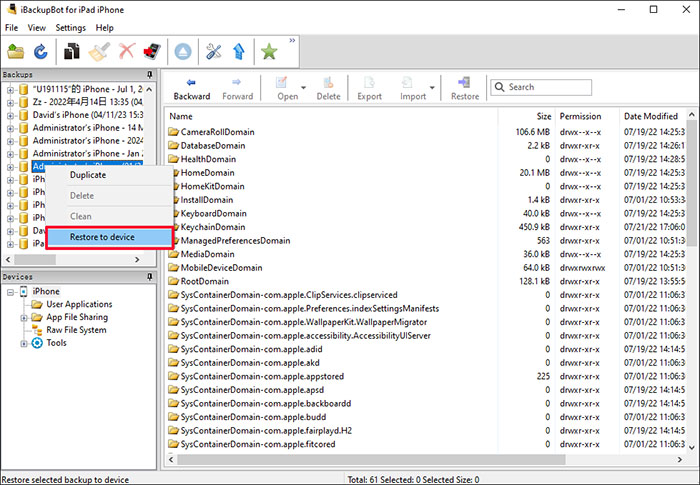This screenshot has width=700, height=485.
Task: Click the blue eject device icon
Action: pyautogui.click(x=183, y=52)
